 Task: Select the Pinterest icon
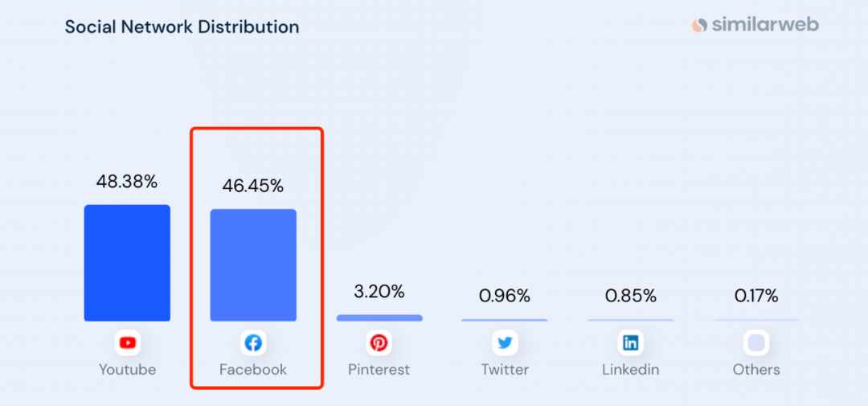pos(379,343)
